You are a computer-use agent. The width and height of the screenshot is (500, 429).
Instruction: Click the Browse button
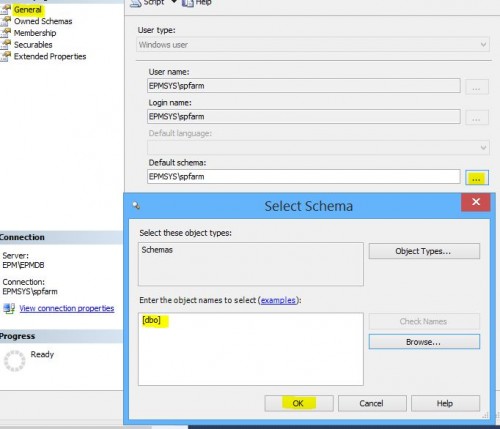424,342
